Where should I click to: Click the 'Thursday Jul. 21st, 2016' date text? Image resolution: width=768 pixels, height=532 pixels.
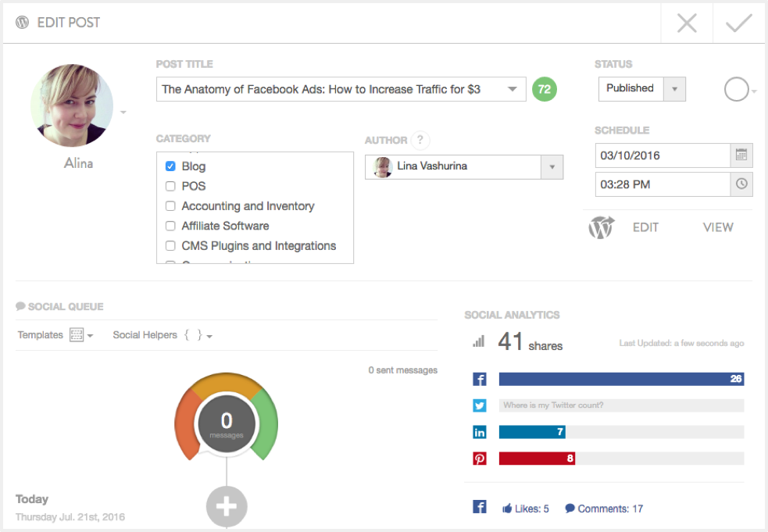[x=70, y=517]
